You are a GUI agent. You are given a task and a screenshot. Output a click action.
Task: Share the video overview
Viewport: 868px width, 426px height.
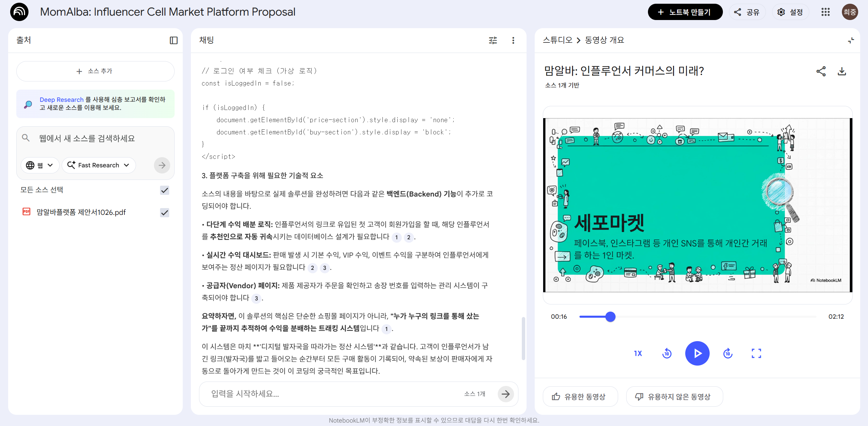(x=821, y=71)
